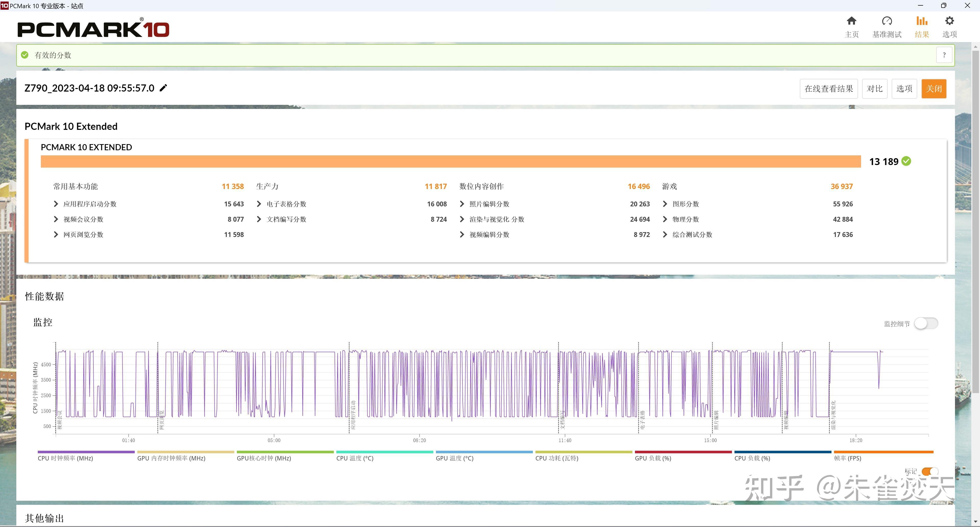Viewport: 980px width, 527px height.
Task: Expand 视频会议分数 details
Action: coord(56,219)
